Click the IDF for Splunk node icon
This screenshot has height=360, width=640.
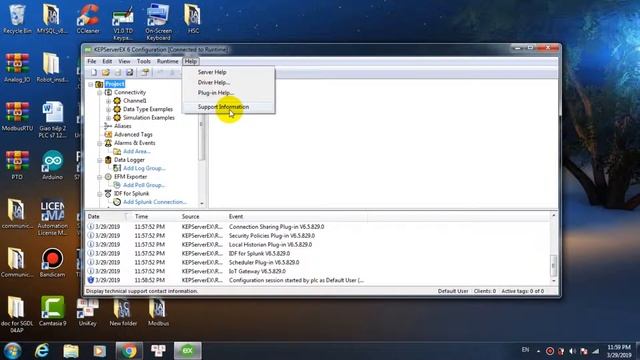tap(108, 193)
